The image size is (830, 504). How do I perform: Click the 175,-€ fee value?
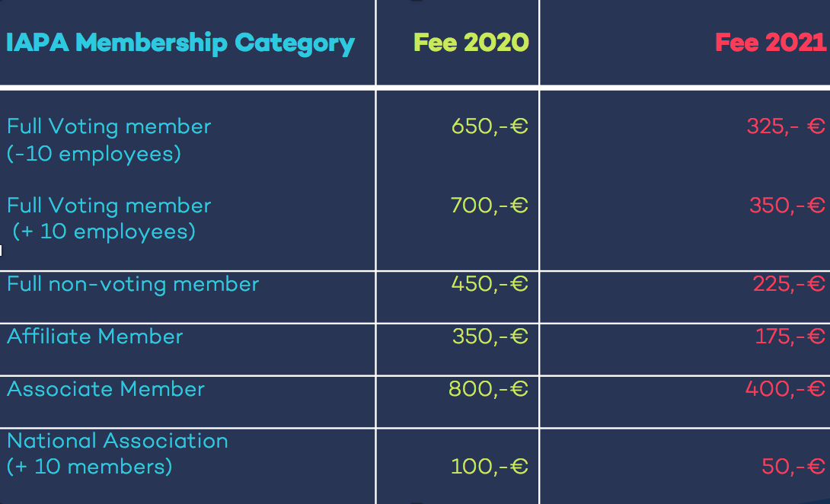click(x=790, y=337)
